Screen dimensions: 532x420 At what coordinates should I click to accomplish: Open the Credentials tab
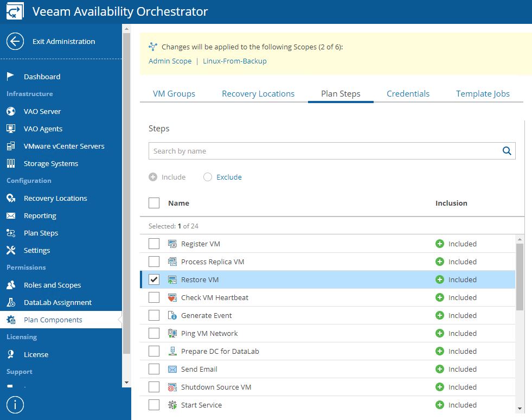[408, 94]
